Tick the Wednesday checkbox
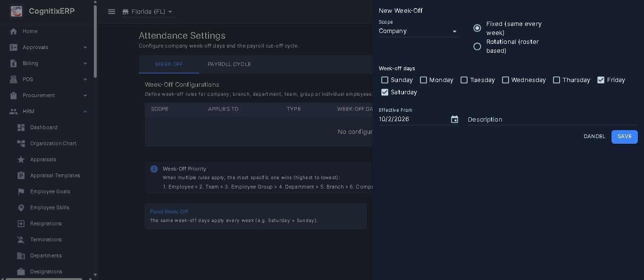644x280 pixels. point(505,80)
